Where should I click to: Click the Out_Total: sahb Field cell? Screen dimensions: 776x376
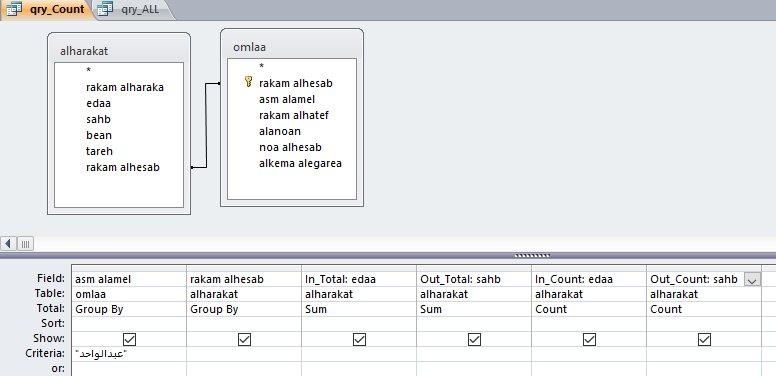click(x=474, y=279)
